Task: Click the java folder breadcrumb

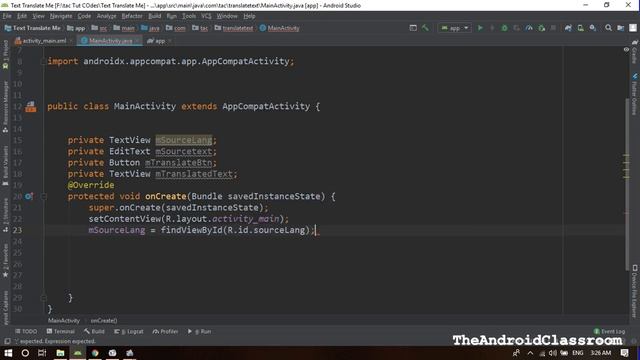Action: point(150,28)
